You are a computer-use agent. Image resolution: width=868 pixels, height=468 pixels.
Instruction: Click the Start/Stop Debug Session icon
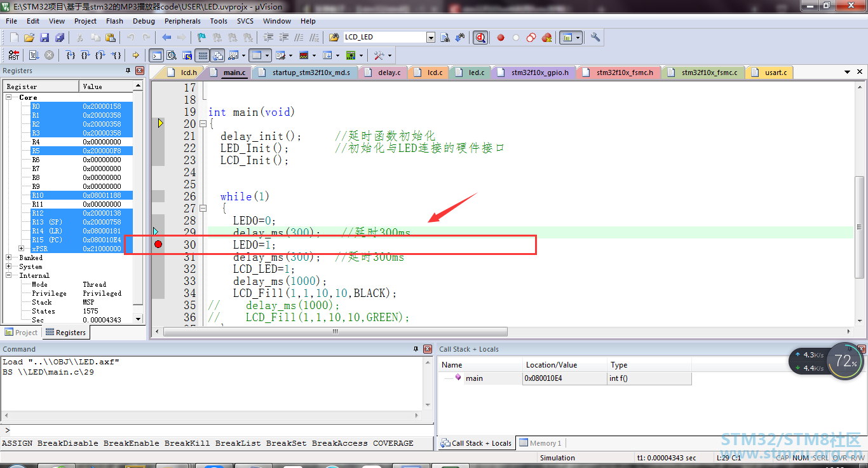click(x=481, y=38)
